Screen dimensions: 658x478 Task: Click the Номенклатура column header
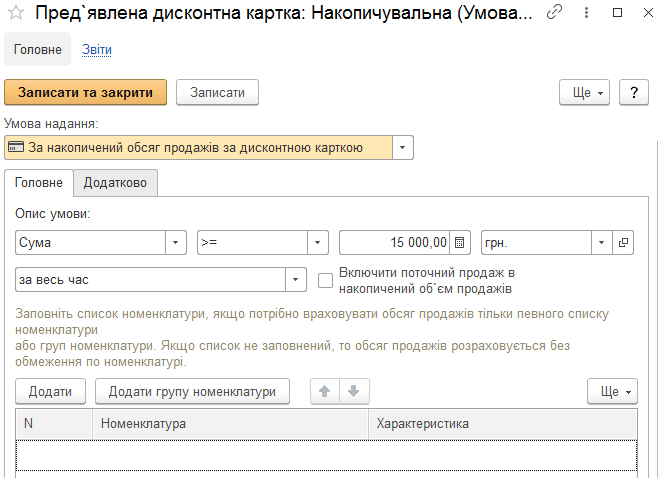pyautogui.click(x=230, y=424)
